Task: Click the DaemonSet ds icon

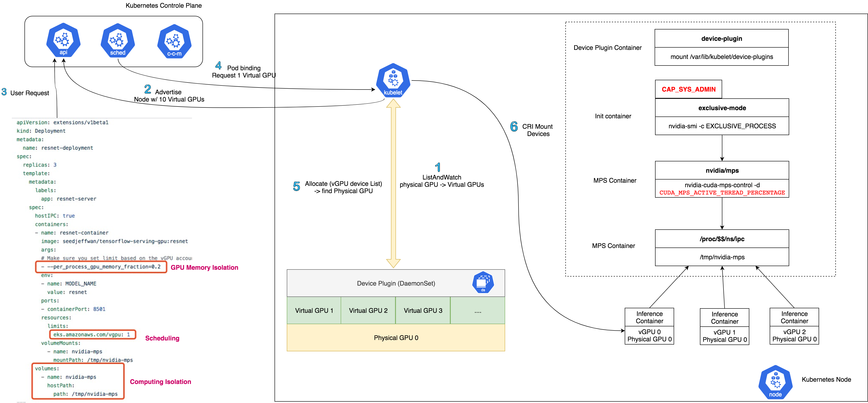Action: 483,282
